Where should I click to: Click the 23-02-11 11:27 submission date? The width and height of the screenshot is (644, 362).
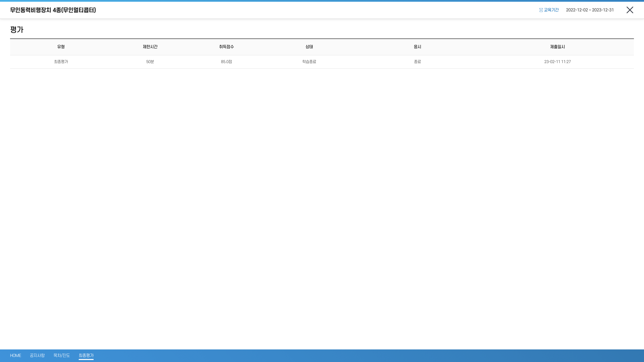[557, 62]
